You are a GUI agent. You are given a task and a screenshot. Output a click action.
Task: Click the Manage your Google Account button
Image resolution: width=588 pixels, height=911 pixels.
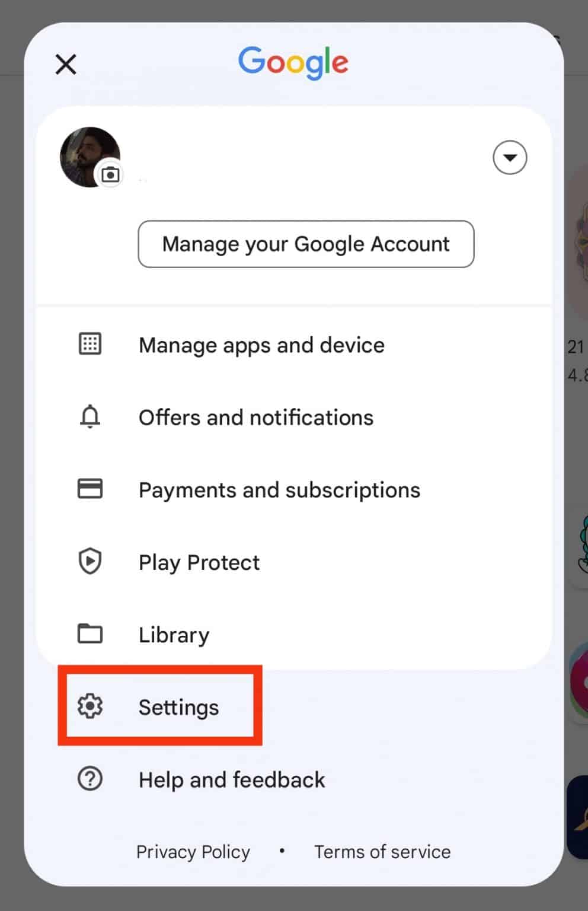coord(306,244)
